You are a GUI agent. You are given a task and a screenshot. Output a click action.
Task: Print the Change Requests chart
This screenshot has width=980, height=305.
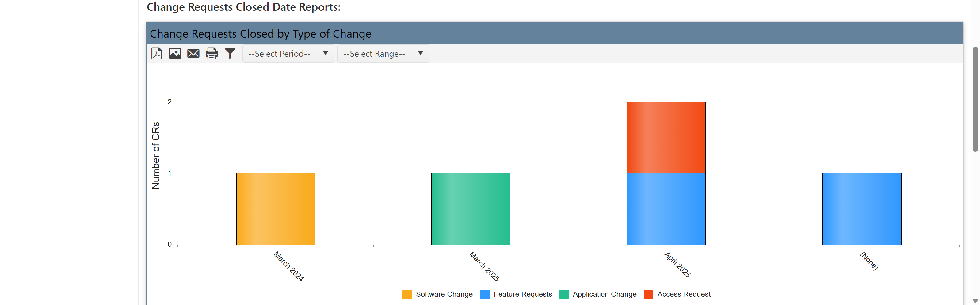212,54
